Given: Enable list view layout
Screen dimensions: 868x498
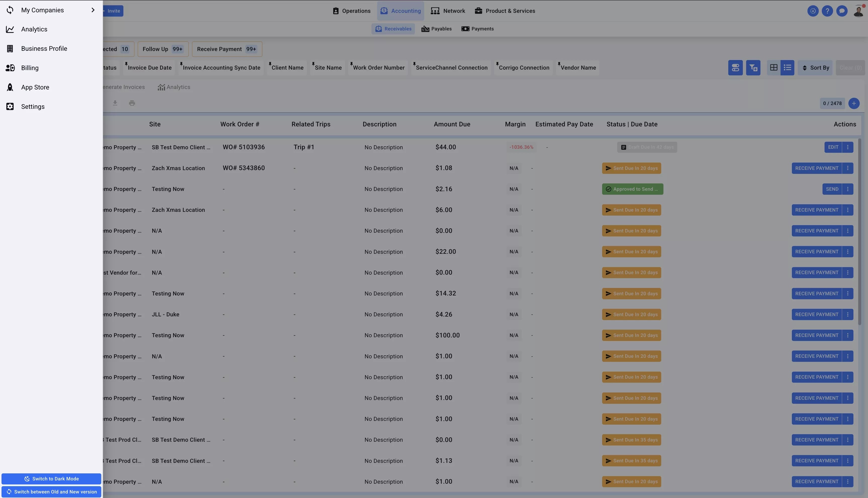Looking at the screenshot, I should [x=787, y=67].
